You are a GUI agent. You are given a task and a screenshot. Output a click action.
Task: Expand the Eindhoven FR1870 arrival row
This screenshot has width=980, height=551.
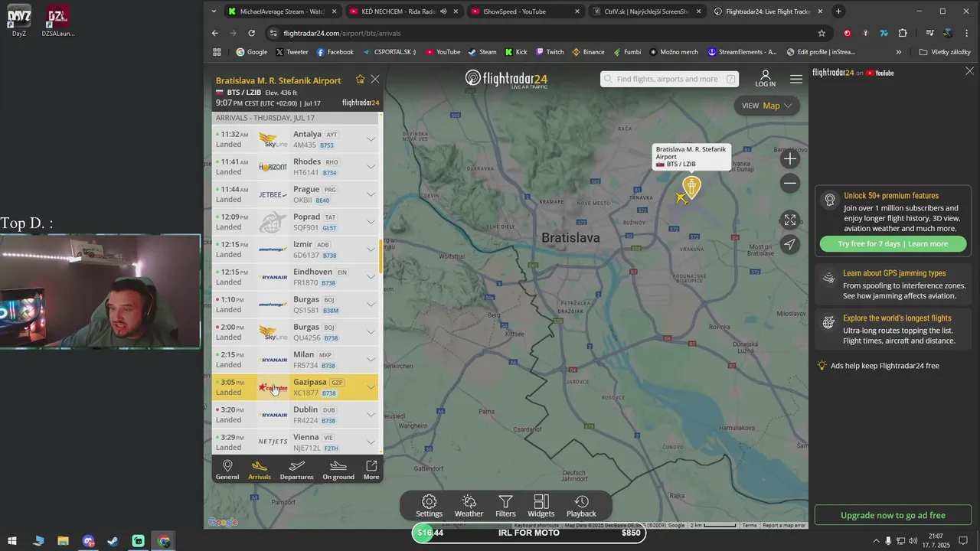[371, 277]
